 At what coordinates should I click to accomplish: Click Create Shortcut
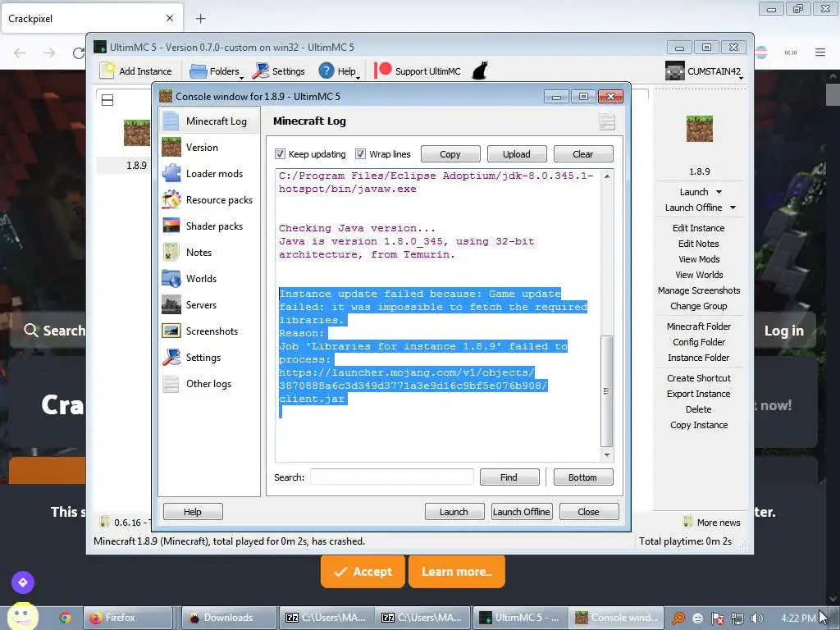(x=699, y=377)
